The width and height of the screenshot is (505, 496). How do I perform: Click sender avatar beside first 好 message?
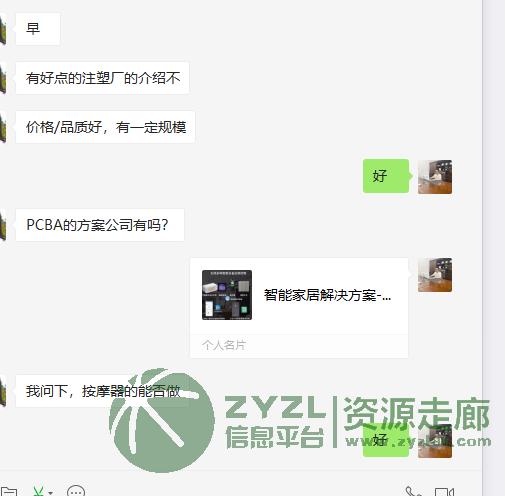435,177
